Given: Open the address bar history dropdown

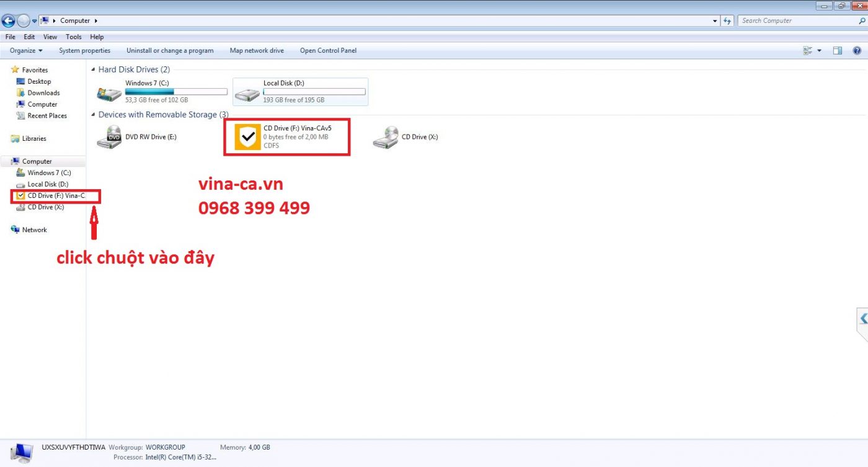Looking at the screenshot, I should click(715, 20).
